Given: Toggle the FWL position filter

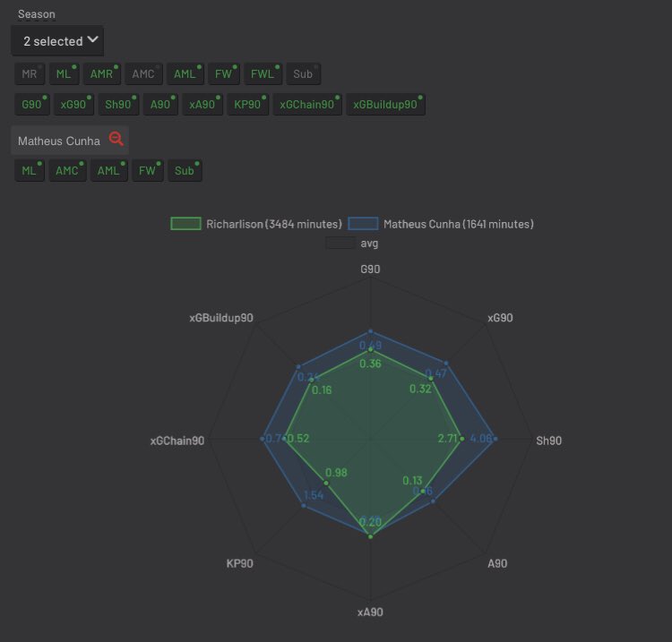Looking at the screenshot, I should pyautogui.click(x=263, y=73).
